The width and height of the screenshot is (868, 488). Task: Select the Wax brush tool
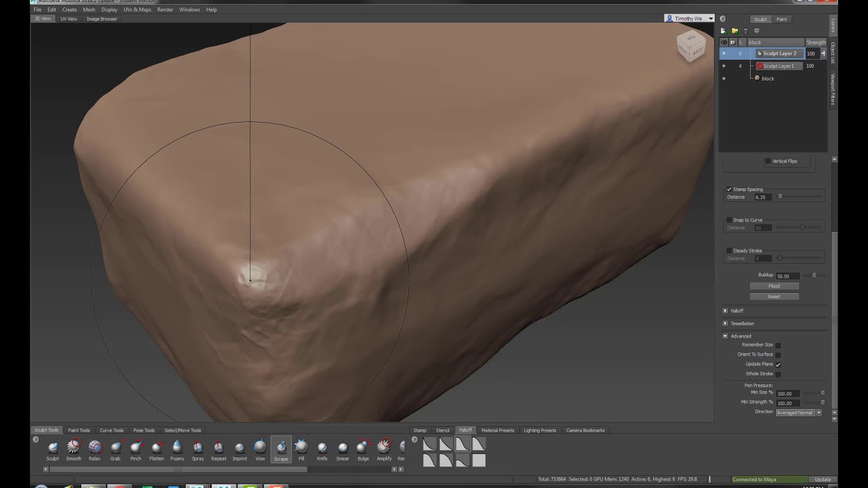[260, 450]
